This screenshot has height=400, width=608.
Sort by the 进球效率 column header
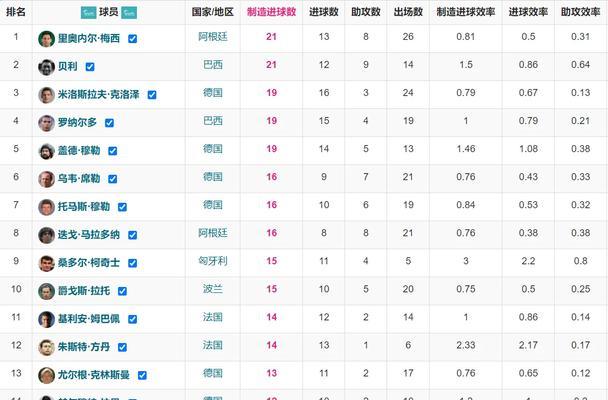(528, 12)
